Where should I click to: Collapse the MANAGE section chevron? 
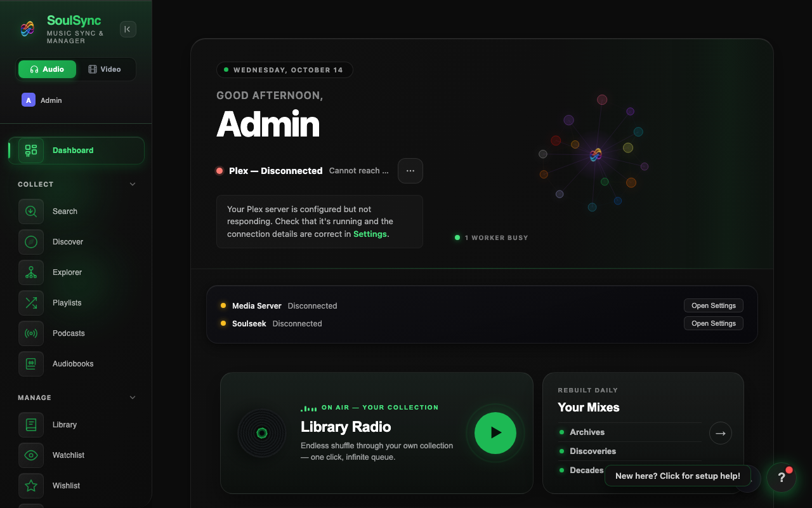pyautogui.click(x=133, y=398)
